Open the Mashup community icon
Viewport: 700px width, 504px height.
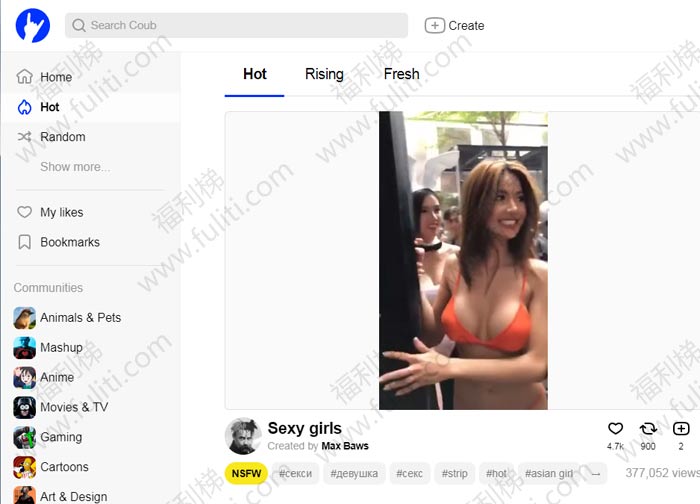[25, 348]
